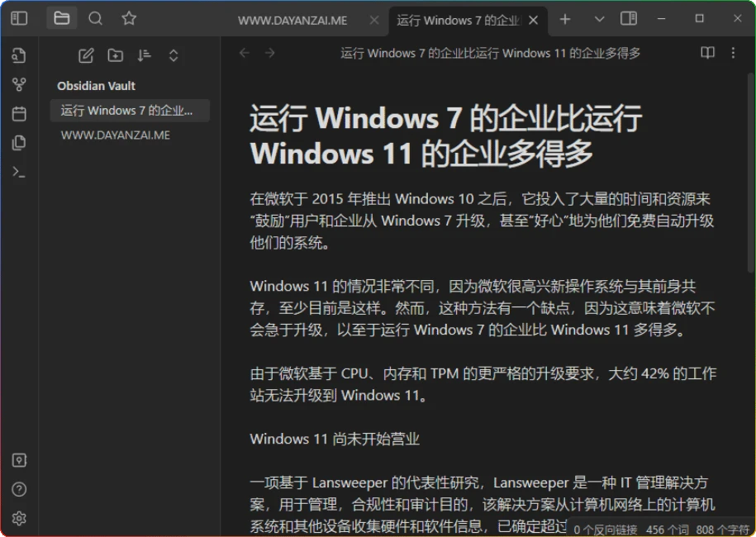
Task: Open Obsidian settings
Action: tap(19, 518)
